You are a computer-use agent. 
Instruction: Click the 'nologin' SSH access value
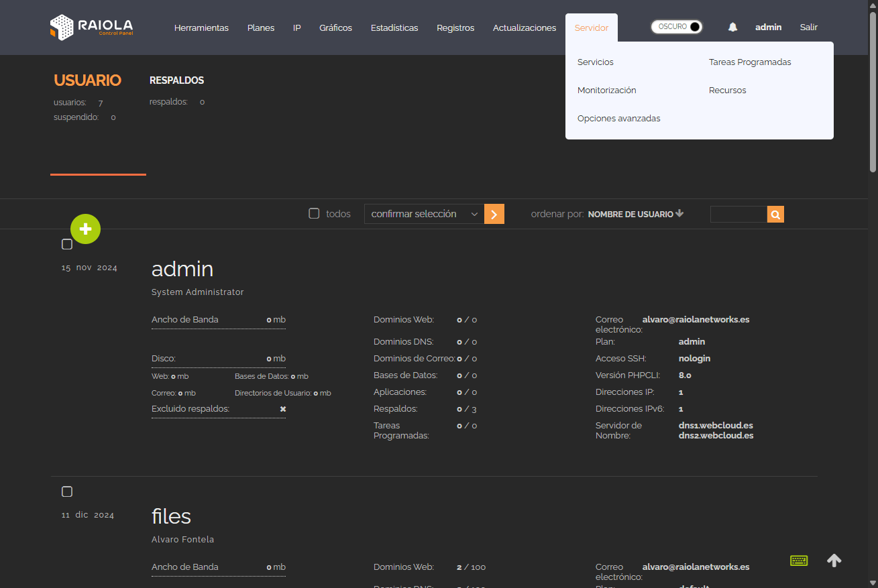pyautogui.click(x=694, y=359)
